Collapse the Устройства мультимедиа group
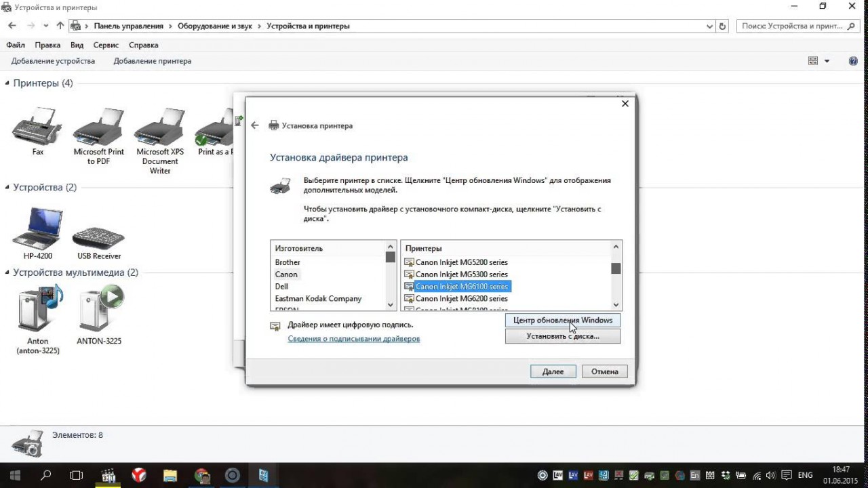 [7, 273]
